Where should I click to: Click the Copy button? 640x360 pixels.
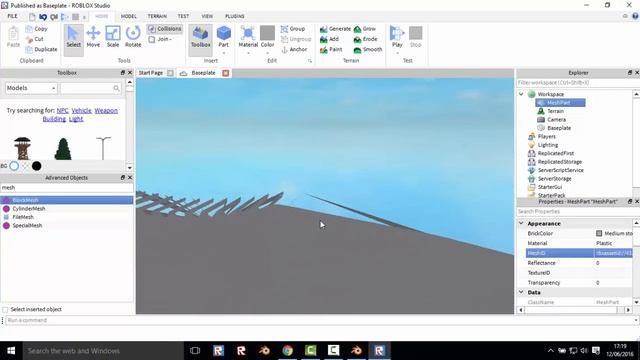click(x=36, y=29)
